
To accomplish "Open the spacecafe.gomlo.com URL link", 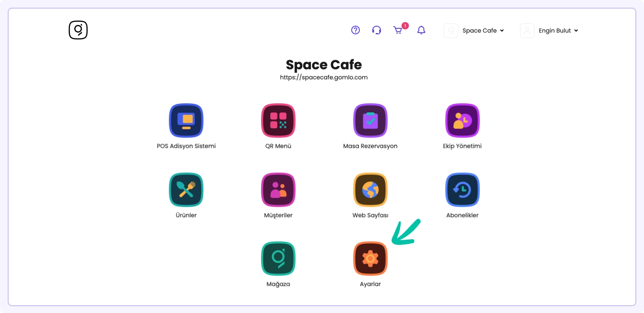I will [x=324, y=78].
